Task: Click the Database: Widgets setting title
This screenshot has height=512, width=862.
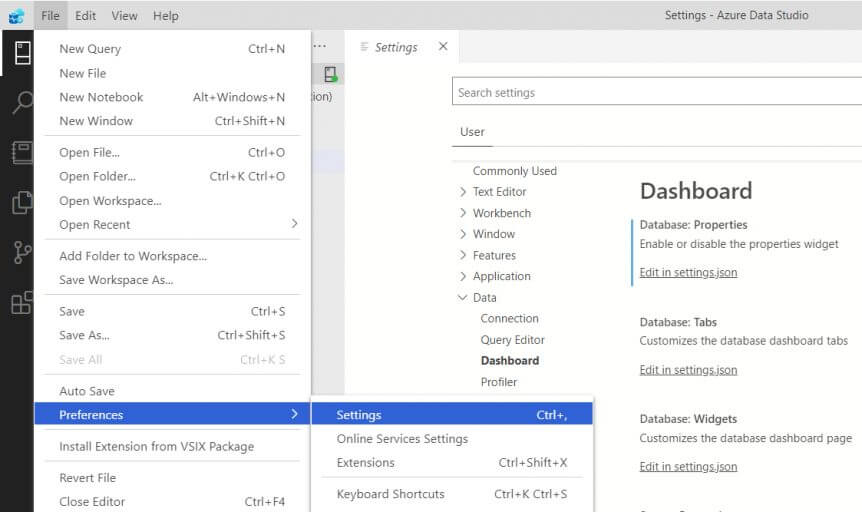Action: [688, 419]
